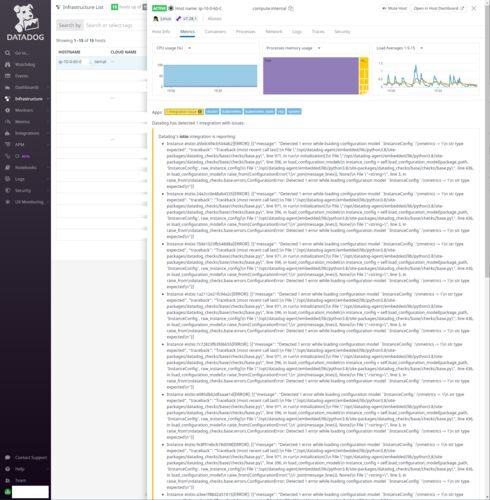Click the Aliases link
Image resolution: width=490 pixels, height=500 pixels.
click(x=214, y=19)
